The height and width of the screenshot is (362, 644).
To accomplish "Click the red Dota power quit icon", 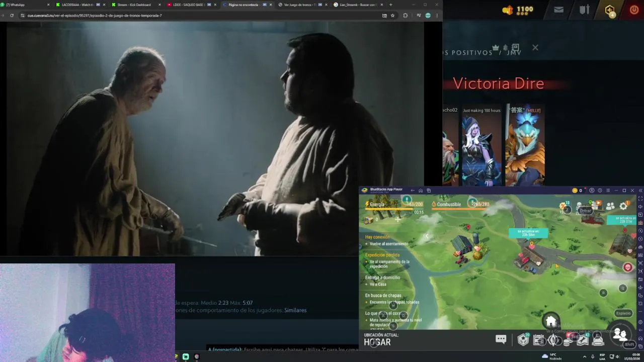I will [634, 10].
